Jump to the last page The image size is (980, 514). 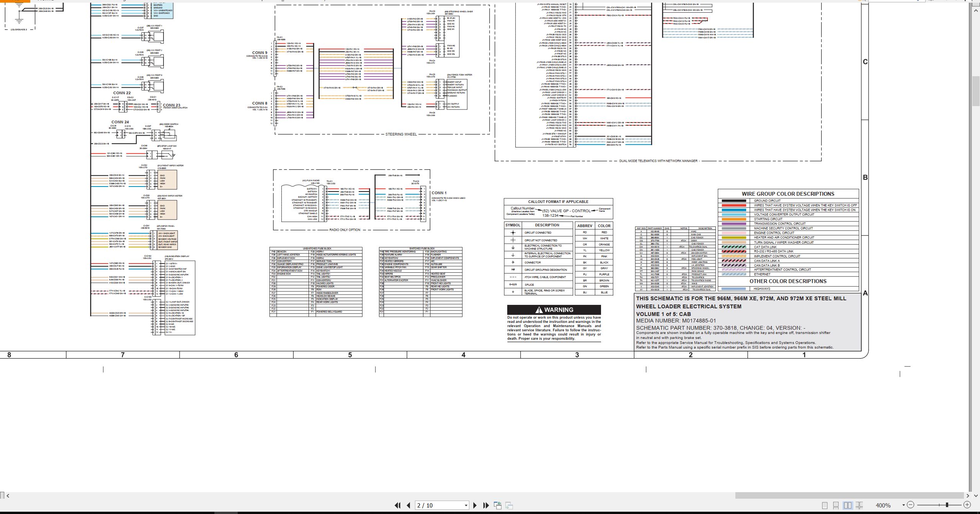pyautogui.click(x=486, y=505)
